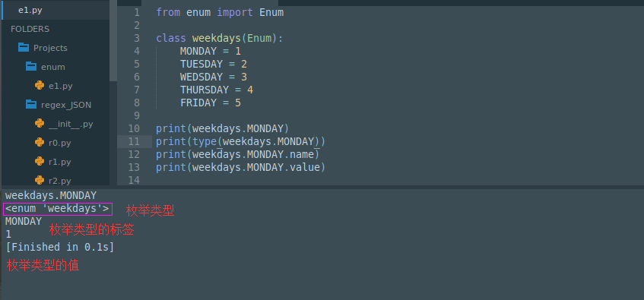Click the FOLDERS sidebar heading
Viewport: 644px width, 300px height.
click(30, 29)
